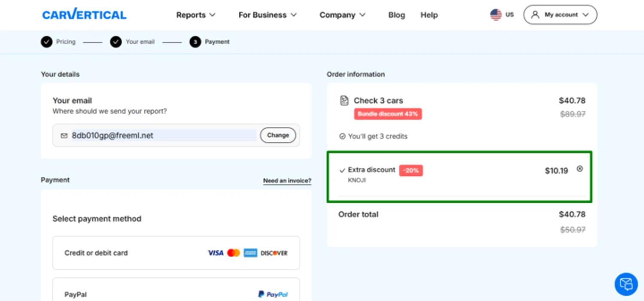Open the Company dropdown
644x301 pixels.
(x=342, y=15)
